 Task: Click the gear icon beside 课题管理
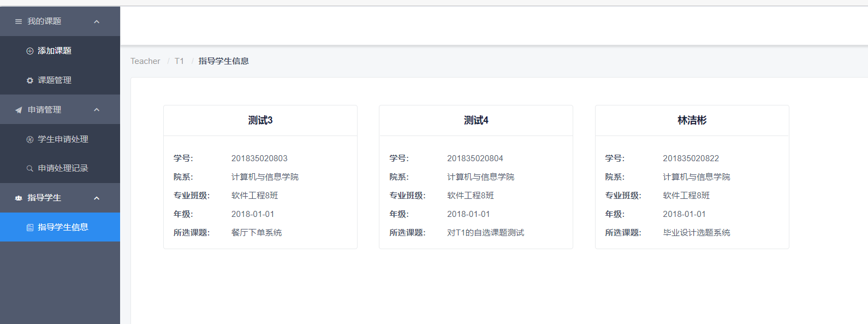[x=30, y=80]
